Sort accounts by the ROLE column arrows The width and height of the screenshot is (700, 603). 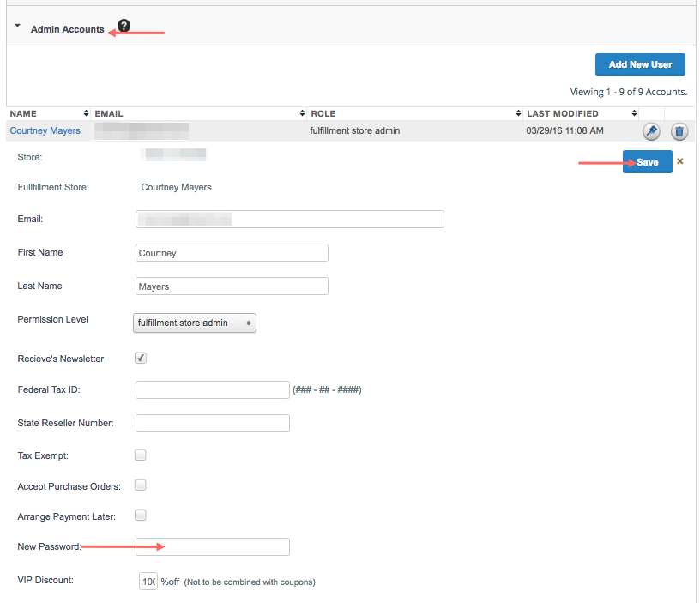[518, 113]
